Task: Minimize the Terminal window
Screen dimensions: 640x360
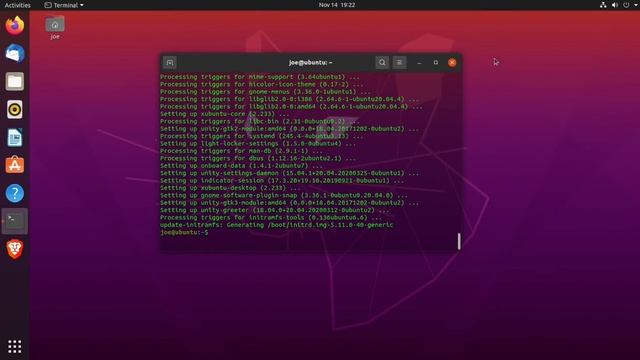Action: [x=419, y=62]
